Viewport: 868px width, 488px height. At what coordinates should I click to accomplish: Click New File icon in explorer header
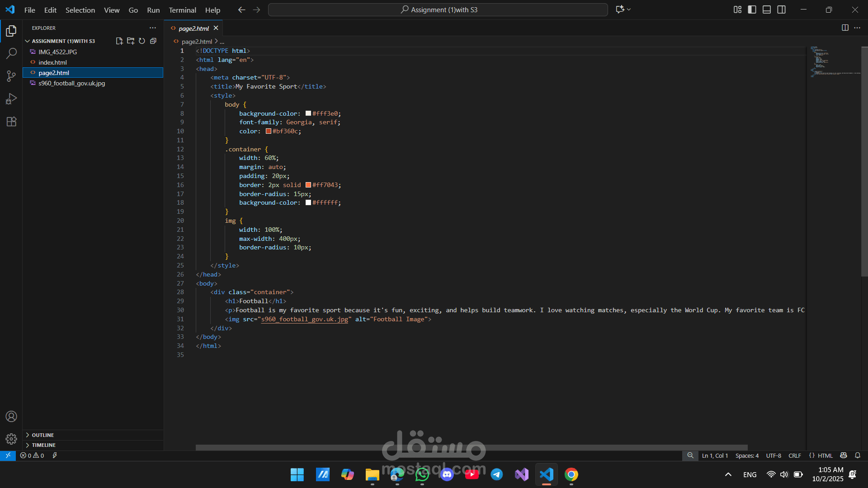(x=119, y=41)
